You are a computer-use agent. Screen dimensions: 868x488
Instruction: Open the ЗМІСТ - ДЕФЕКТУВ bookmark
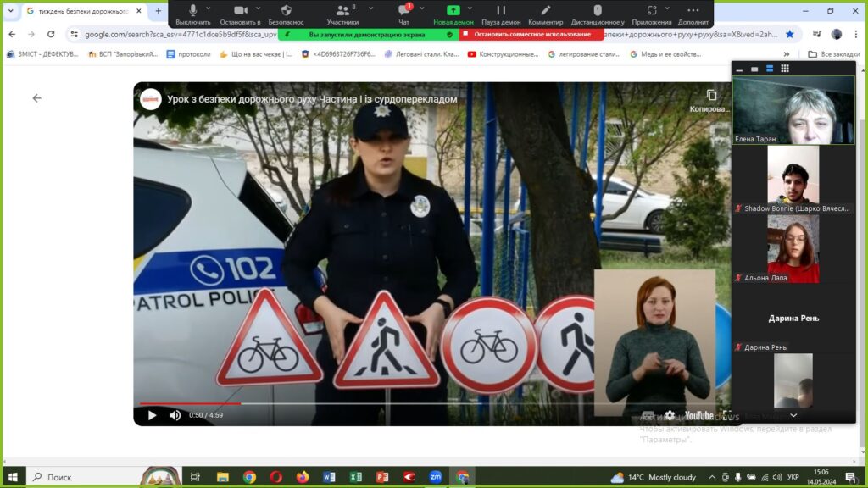point(42,54)
